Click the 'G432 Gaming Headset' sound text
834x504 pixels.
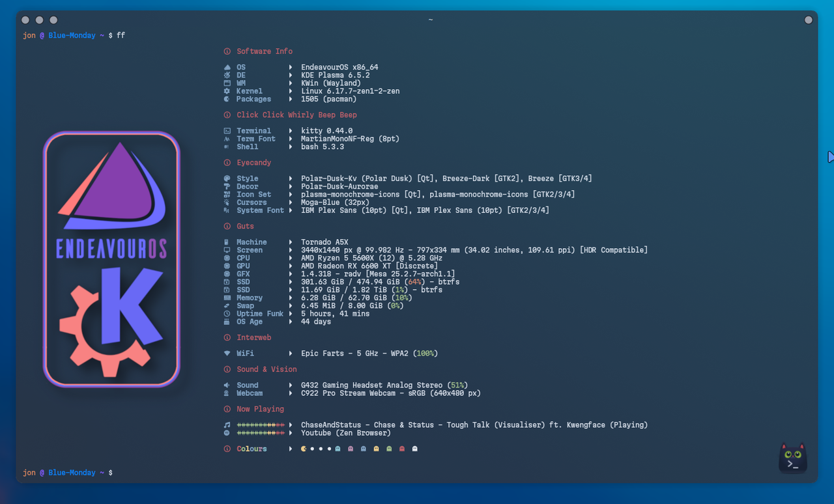343,385
